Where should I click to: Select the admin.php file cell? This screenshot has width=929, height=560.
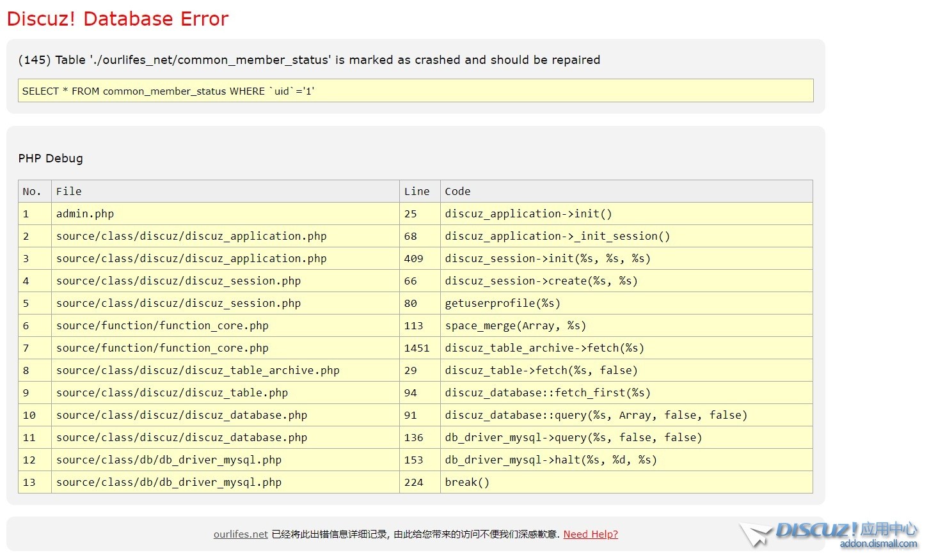click(85, 214)
